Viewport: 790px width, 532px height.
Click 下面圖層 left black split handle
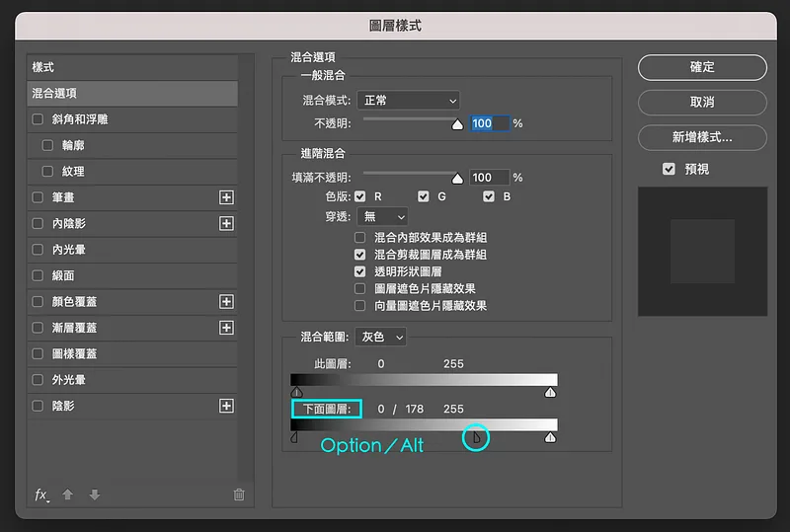click(x=294, y=437)
